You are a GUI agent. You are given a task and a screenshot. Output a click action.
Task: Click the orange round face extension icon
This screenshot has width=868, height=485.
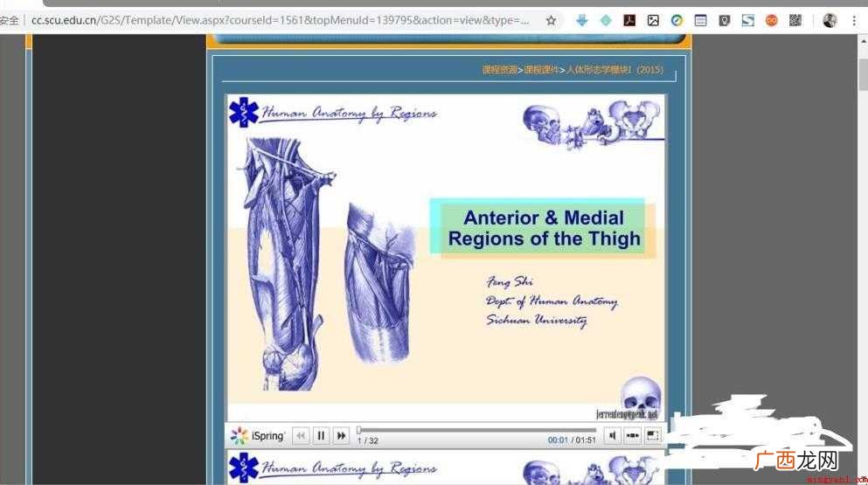[772, 20]
